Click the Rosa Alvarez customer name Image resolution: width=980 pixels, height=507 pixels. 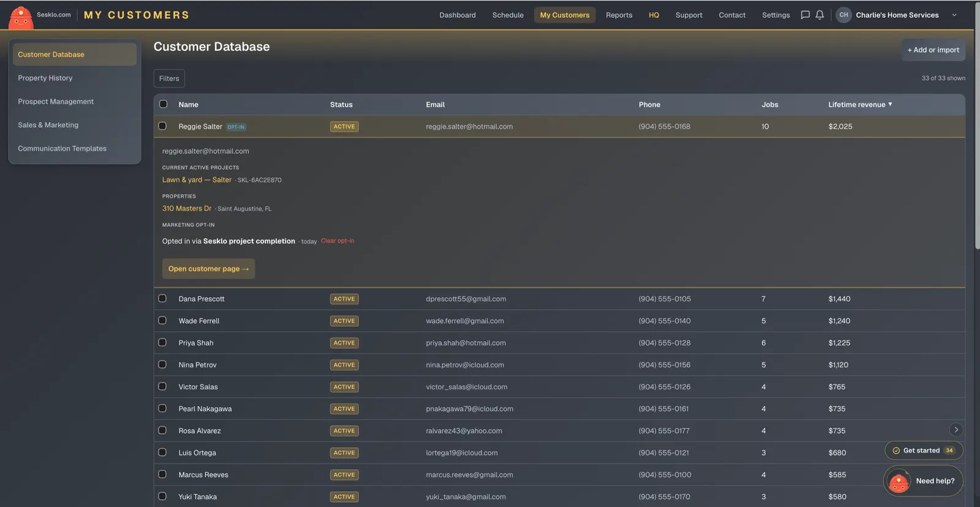click(x=200, y=431)
